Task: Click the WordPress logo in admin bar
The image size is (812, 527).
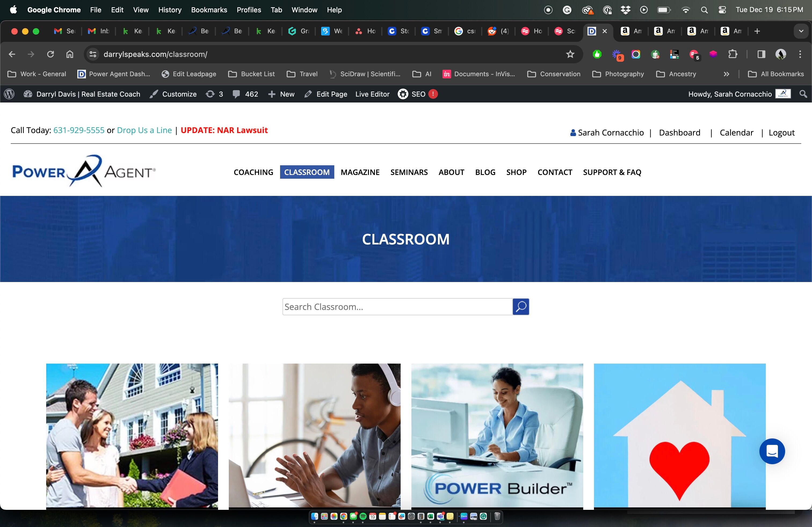Action: point(10,94)
